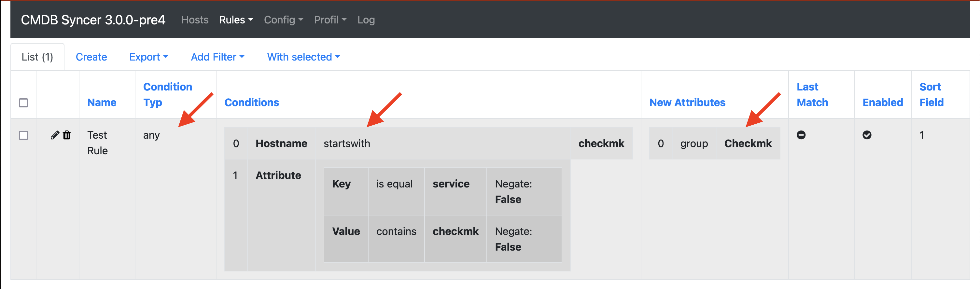
Task: Go to Hosts in the navigation bar
Action: [x=195, y=20]
